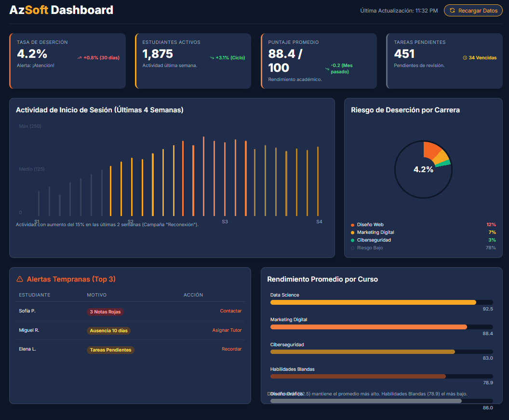Image resolution: width=509 pixels, height=420 pixels.
Task: Click the refresh icon on Recargar Datos
Action: coord(452,10)
